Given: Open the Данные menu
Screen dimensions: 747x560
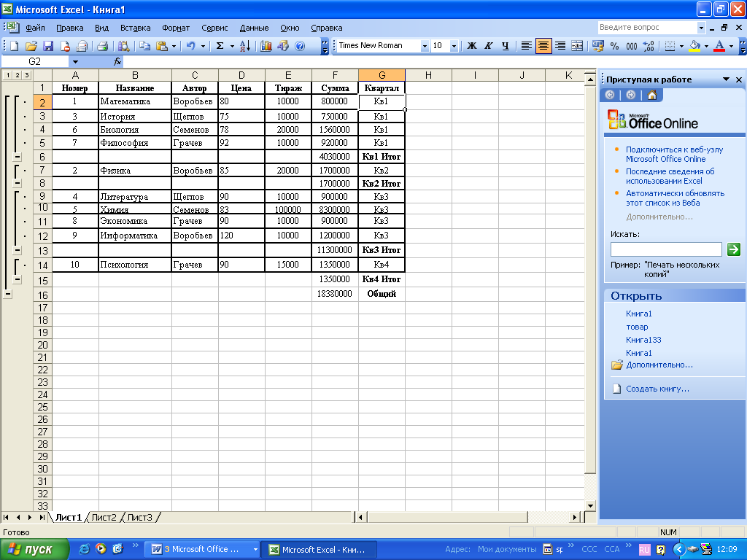Looking at the screenshot, I should (x=254, y=28).
